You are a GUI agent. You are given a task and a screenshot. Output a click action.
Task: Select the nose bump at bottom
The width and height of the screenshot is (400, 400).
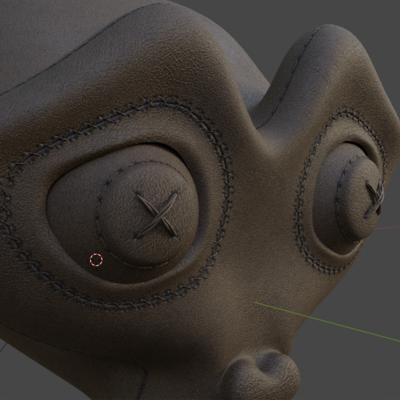coord(263,375)
